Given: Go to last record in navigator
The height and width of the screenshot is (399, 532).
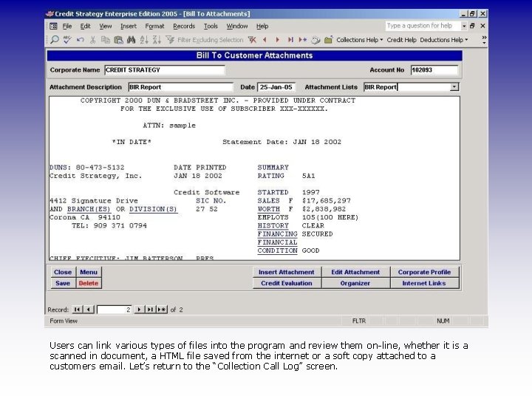Looking at the screenshot, I should 150,310.
